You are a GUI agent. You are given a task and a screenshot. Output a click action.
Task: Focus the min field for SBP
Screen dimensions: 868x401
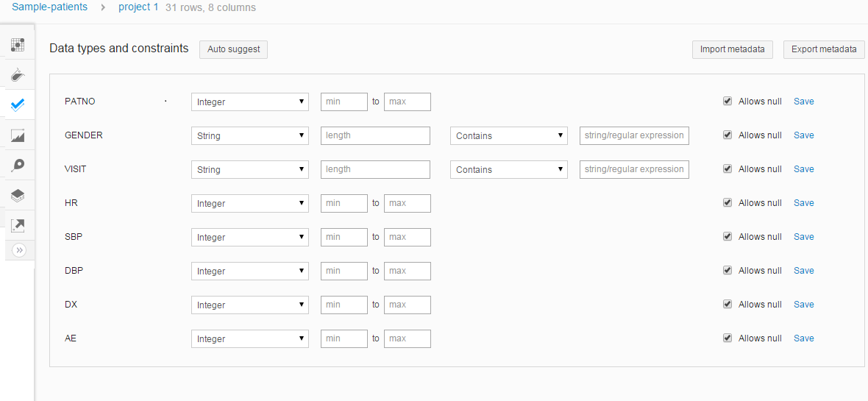[344, 237]
